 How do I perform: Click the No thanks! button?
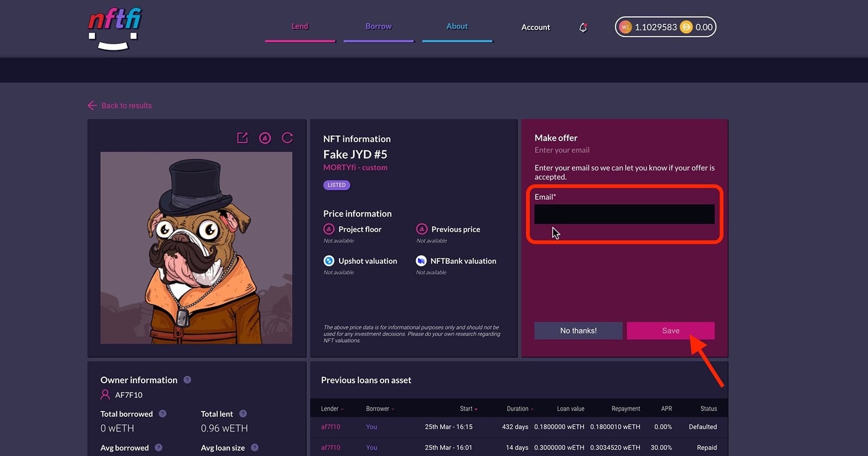[578, 331]
